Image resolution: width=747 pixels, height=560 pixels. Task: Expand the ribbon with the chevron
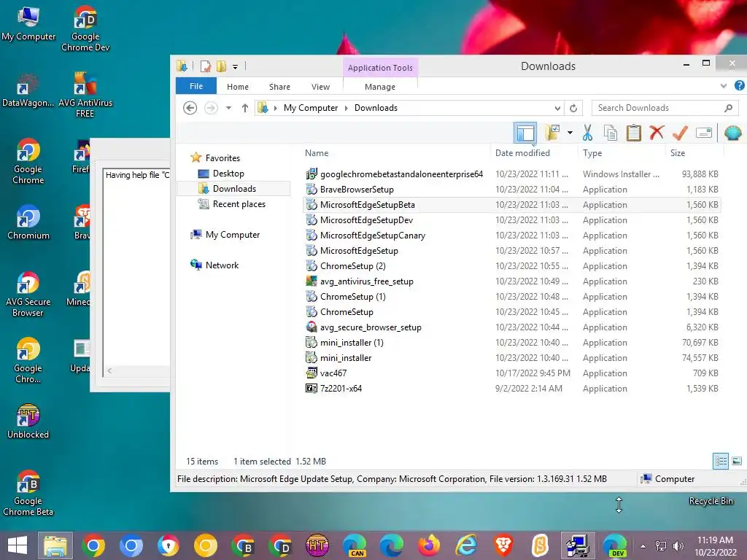(x=724, y=86)
